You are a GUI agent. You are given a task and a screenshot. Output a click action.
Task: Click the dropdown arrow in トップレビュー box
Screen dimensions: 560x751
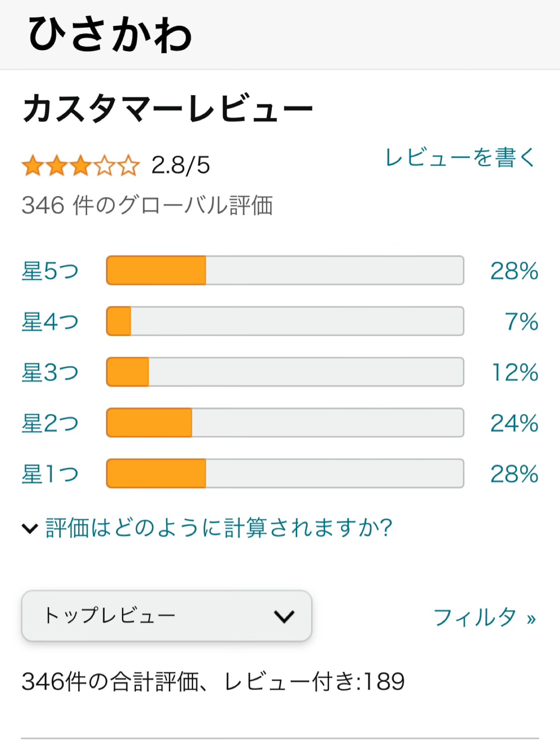tap(284, 617)
